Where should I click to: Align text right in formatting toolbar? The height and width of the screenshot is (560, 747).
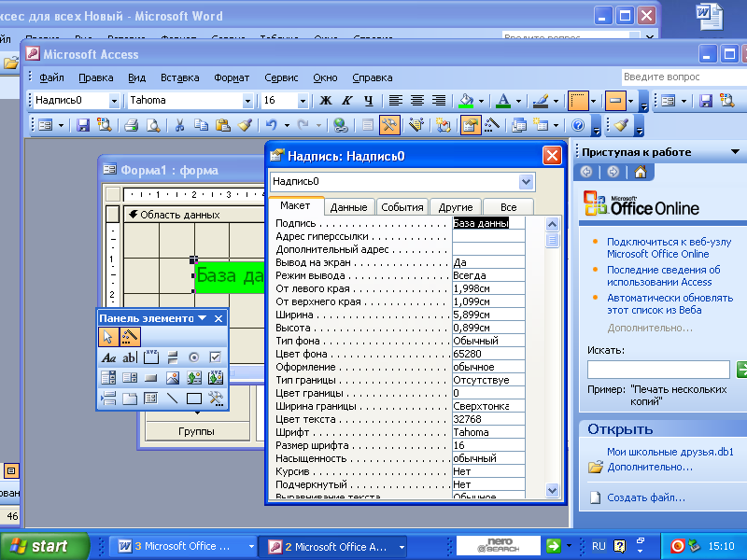438,101
